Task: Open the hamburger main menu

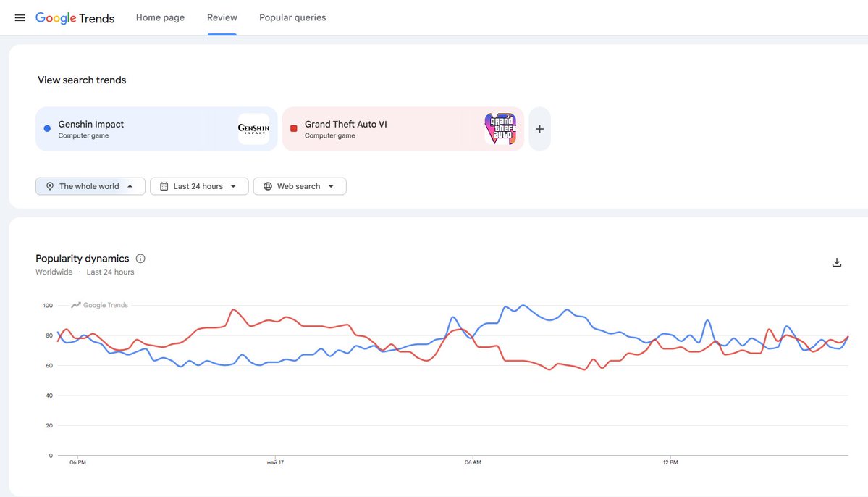Action: (20, 17)
